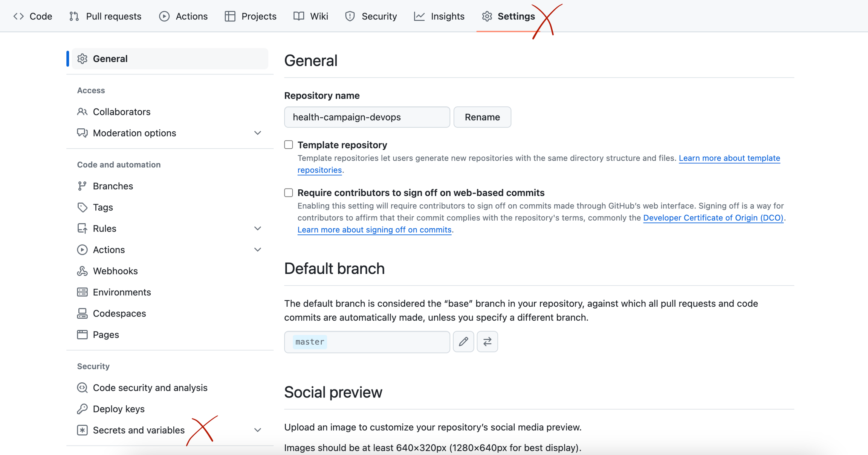Expand the Rules section chevron
Viewport: 868px width, 455px height.
(x=258, y=228)
